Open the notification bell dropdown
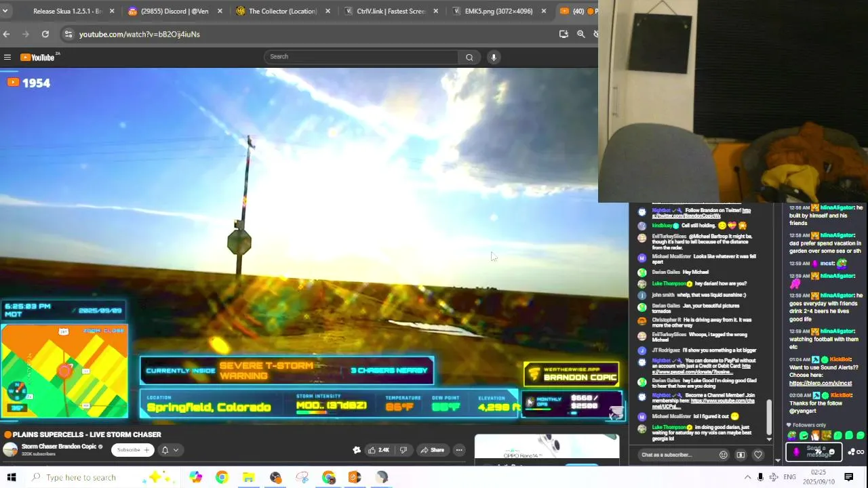868x488 pixels. pos(170,450)
